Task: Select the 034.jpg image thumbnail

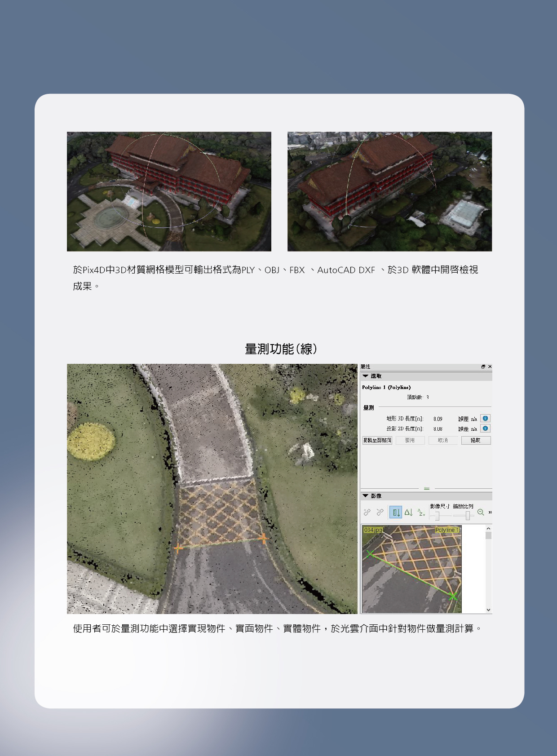Action: coord(411,569)
